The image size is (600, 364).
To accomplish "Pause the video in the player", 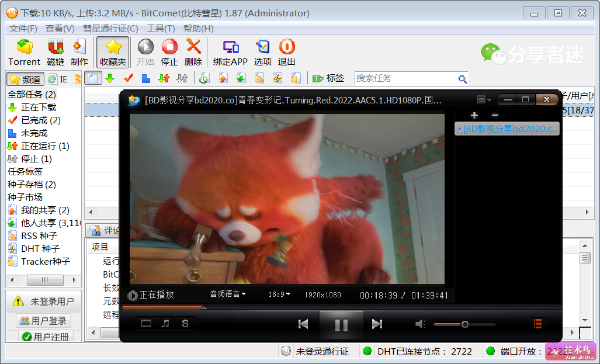I will click(x=341, y=325).
